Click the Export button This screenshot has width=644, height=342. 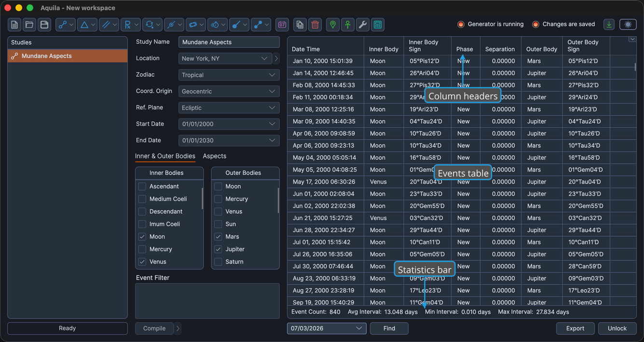[575, 328]
